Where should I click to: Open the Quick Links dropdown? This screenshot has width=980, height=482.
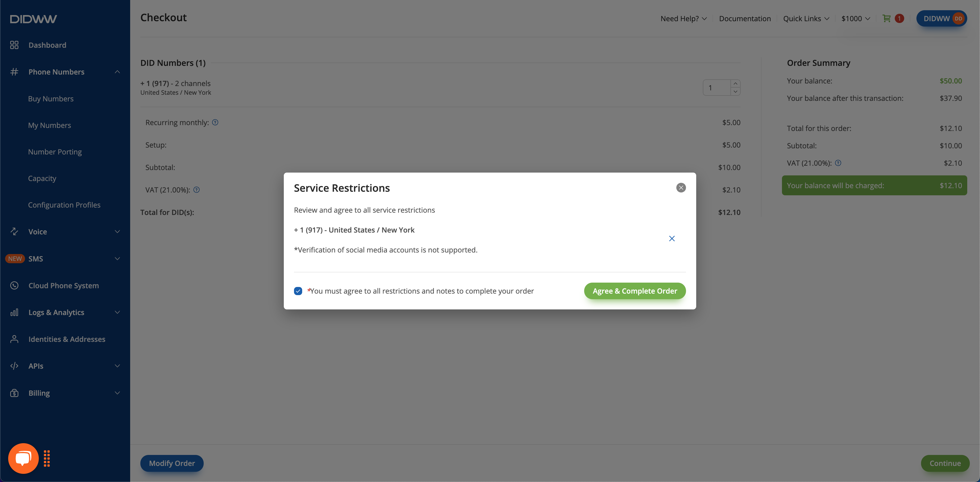(x=806, y=19)
